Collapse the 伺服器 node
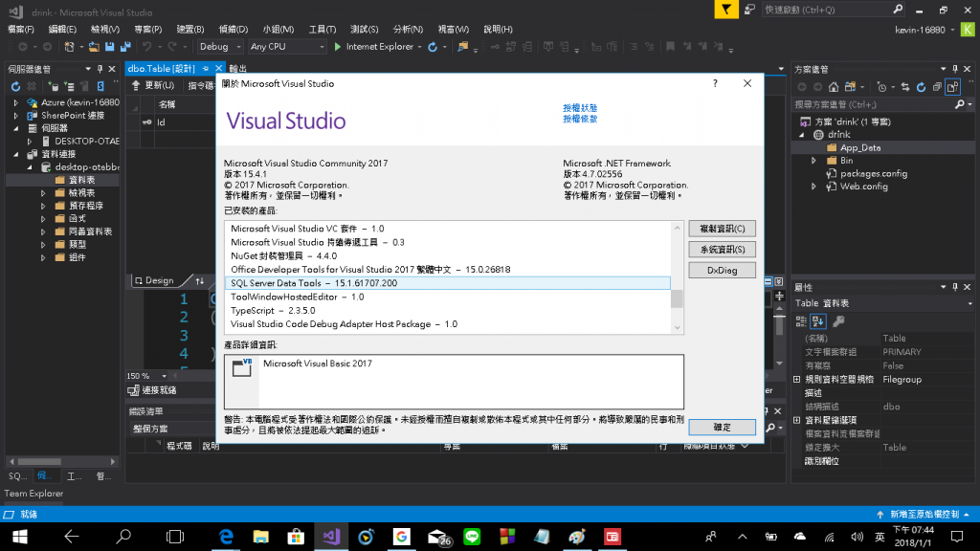Screen dimensions: 980x551 click(16, 128)
